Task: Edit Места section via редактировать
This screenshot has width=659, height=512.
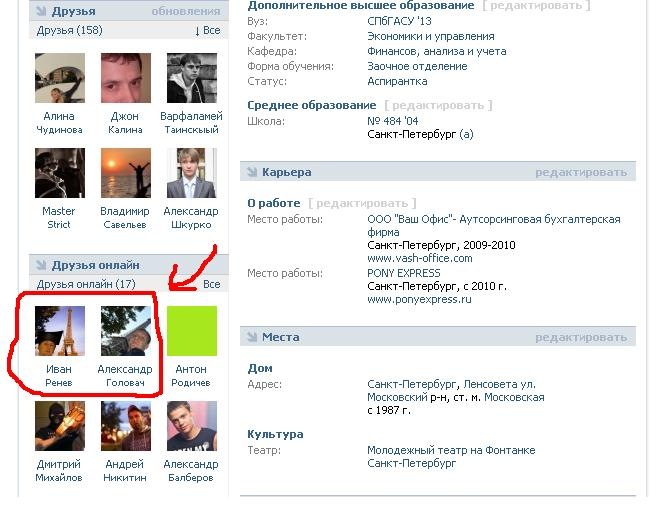Action: pyautogui.click(x=581, y=338)
